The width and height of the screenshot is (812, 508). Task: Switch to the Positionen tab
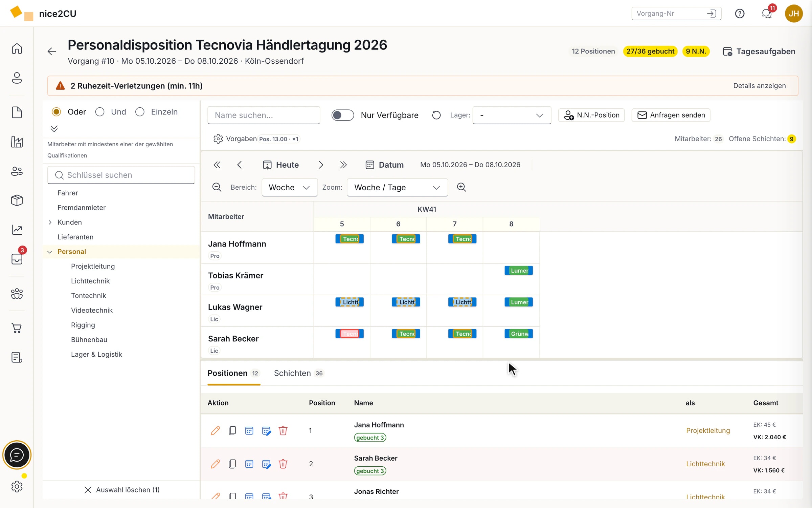233,373
